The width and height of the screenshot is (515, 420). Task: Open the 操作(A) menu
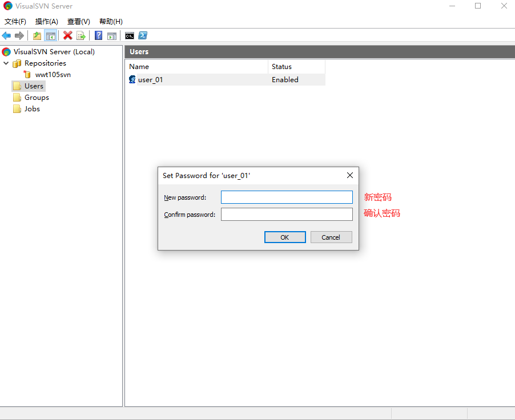pos(47,21)
